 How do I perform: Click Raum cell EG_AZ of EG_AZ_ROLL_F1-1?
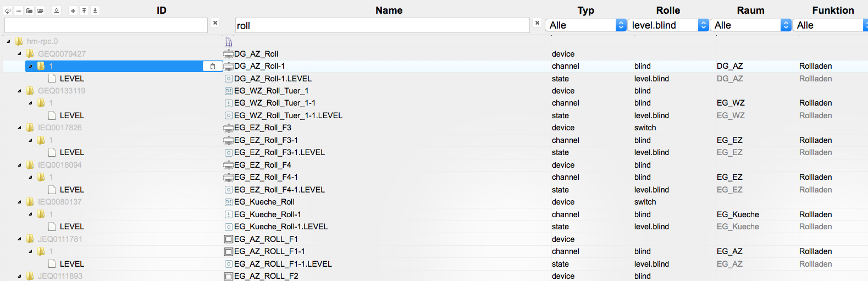click(x=729, y=251)
